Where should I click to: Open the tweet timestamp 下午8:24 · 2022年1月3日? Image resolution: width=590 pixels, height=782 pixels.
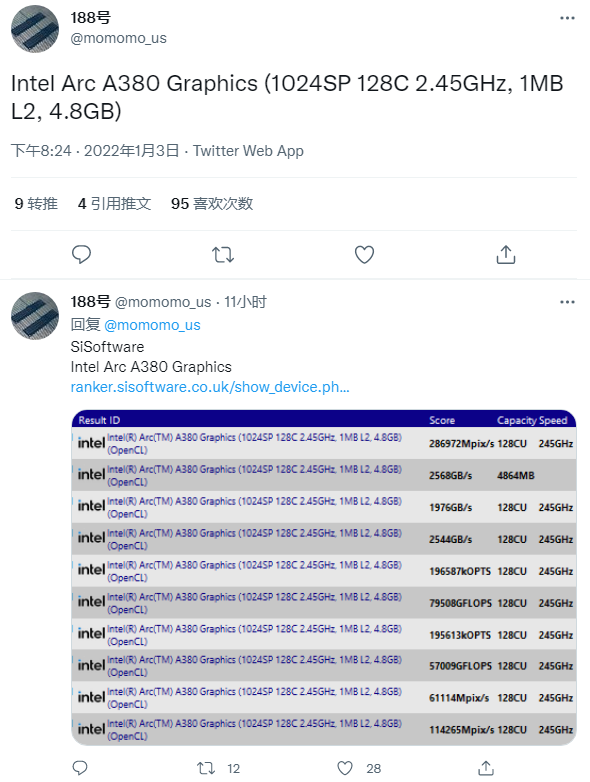tap(95, 151)
